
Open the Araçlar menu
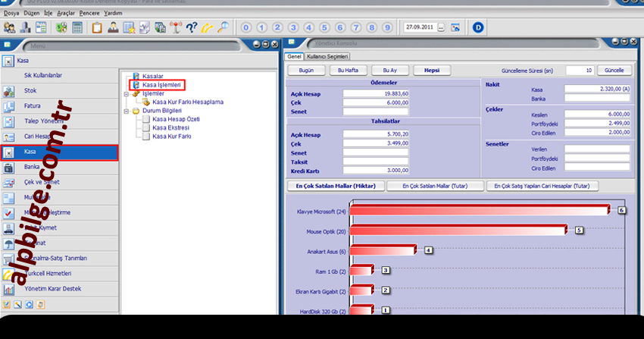click(x=67, y=13)
